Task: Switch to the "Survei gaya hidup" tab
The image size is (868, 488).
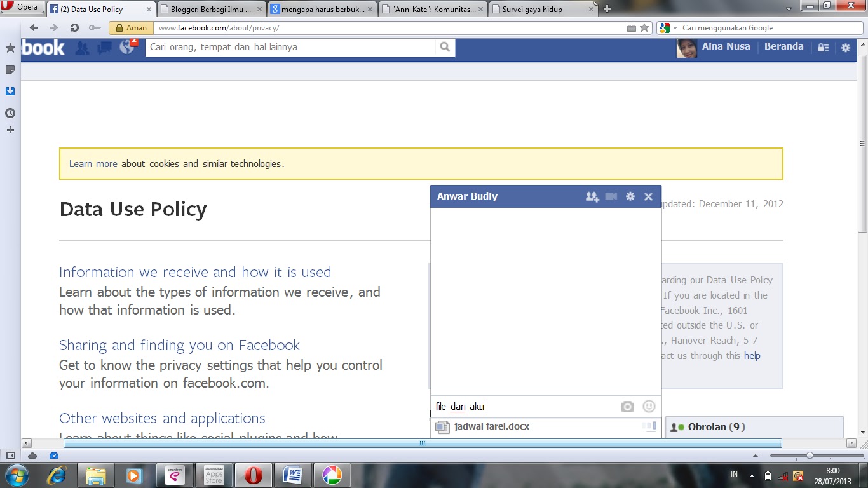Action: tap(543, 10)
